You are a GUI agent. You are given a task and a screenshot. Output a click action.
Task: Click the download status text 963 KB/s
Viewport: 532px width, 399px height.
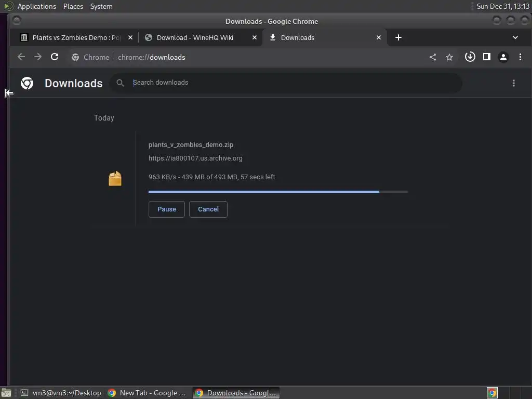(212, 177)
